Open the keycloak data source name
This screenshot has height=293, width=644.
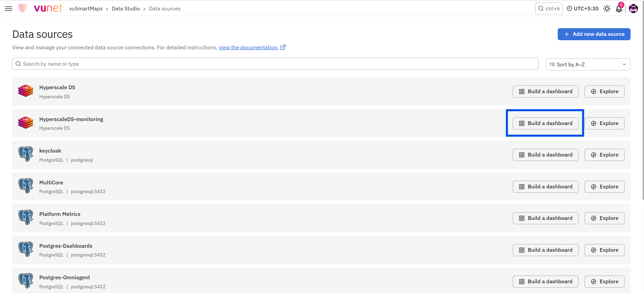tap(50, 151)
